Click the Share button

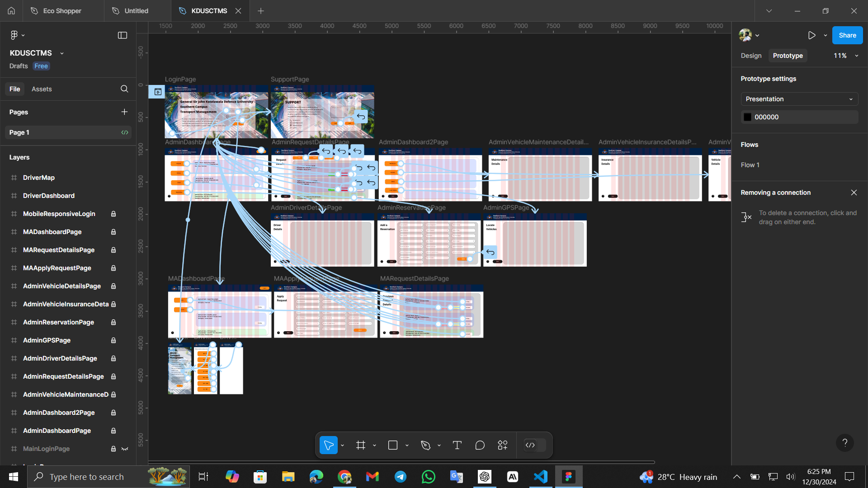[847, 35]
